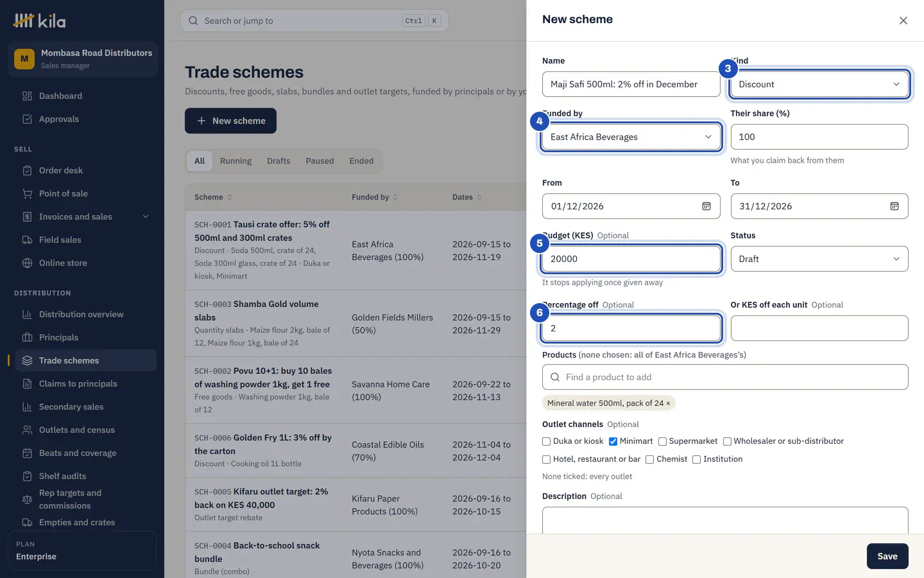Screen dimensions: 924x578
Task: Open the To date calendar picker icon
Action: pos(894,206)
